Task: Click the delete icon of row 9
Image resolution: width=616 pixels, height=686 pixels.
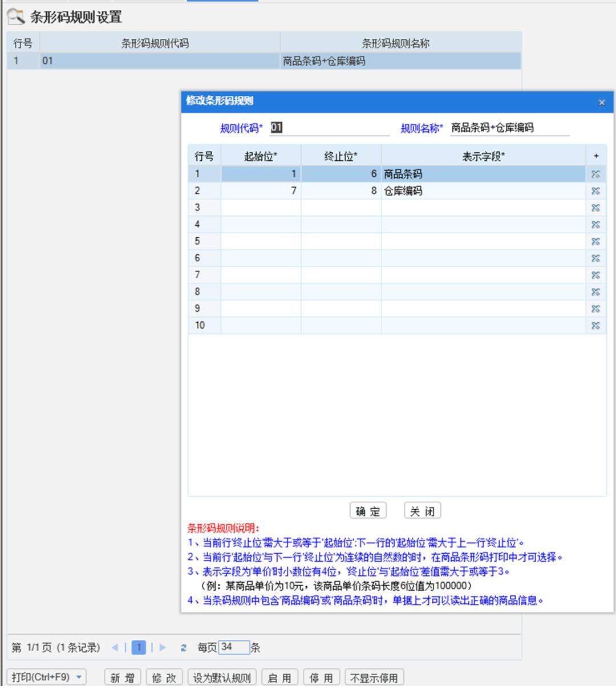Action: coord(595,309)
